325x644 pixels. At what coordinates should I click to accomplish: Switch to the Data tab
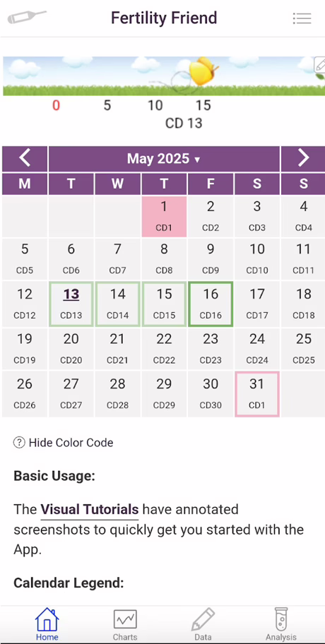click(203, 625)
